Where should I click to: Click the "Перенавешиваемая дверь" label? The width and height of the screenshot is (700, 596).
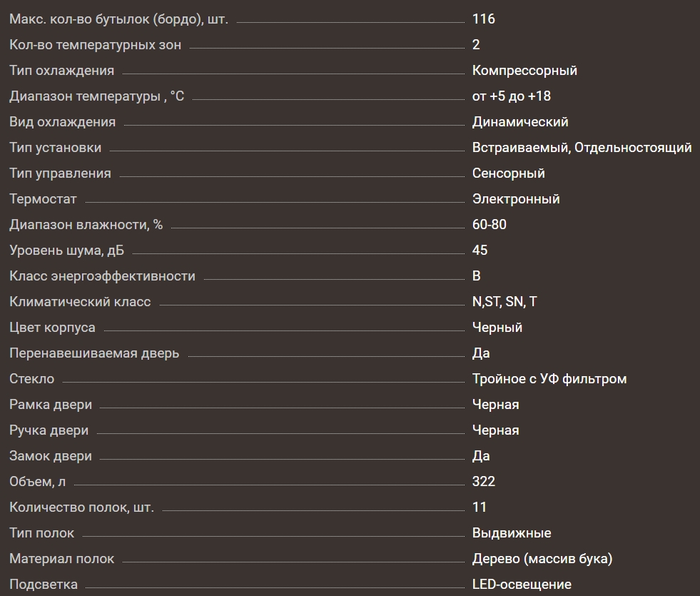pos(94,353)
